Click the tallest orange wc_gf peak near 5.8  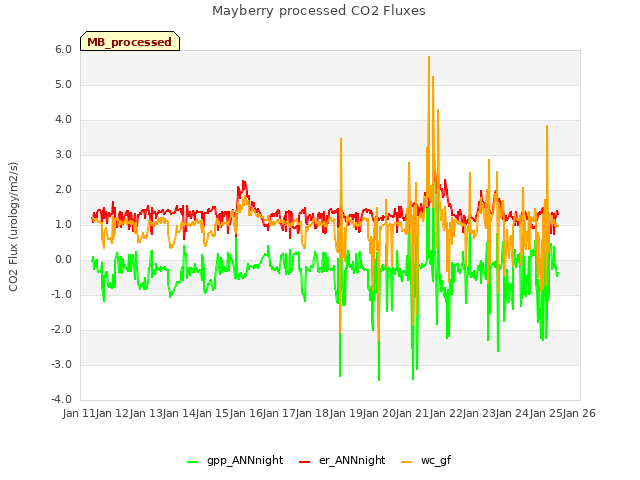tap(429, 57)
